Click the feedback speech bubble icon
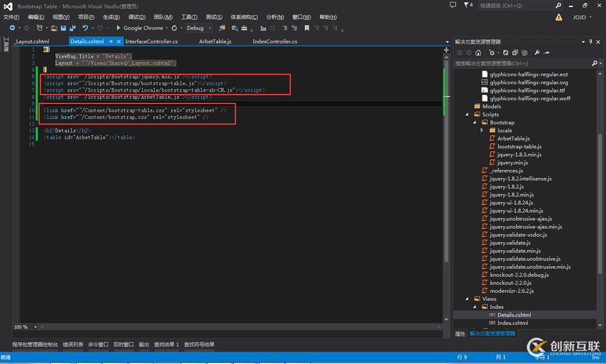This screenshot has width=606, height=364. (x=453, y=5)
